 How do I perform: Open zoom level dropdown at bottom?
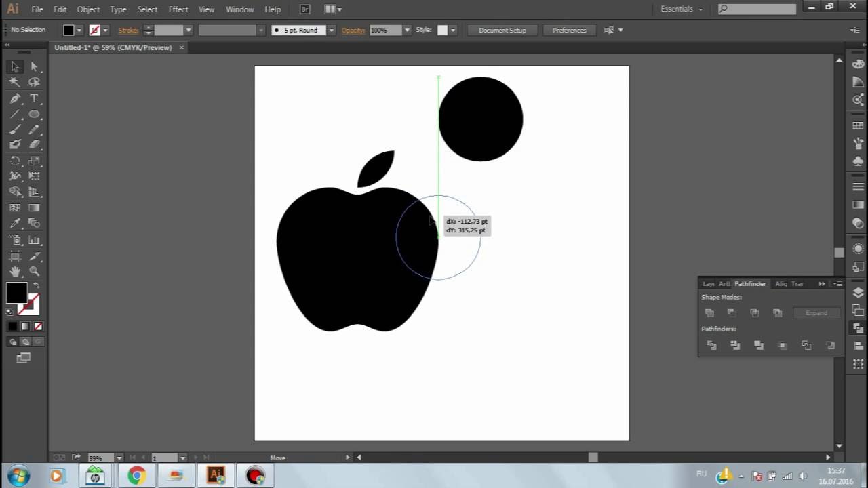pyautogui.click(x=119, y=458)
